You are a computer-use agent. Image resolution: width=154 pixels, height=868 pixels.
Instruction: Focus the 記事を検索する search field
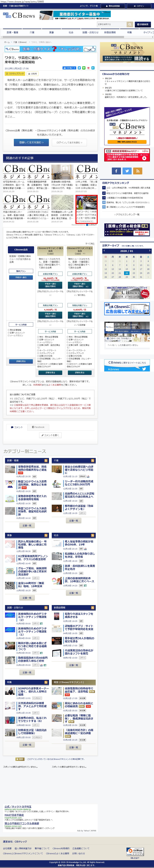pos(112,24)
